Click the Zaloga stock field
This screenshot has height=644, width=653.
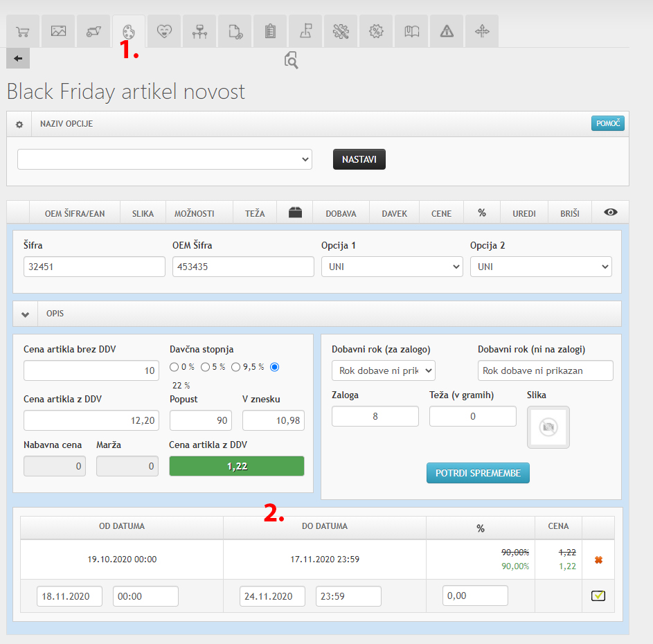pyautogui.click(x=375, y=416)
